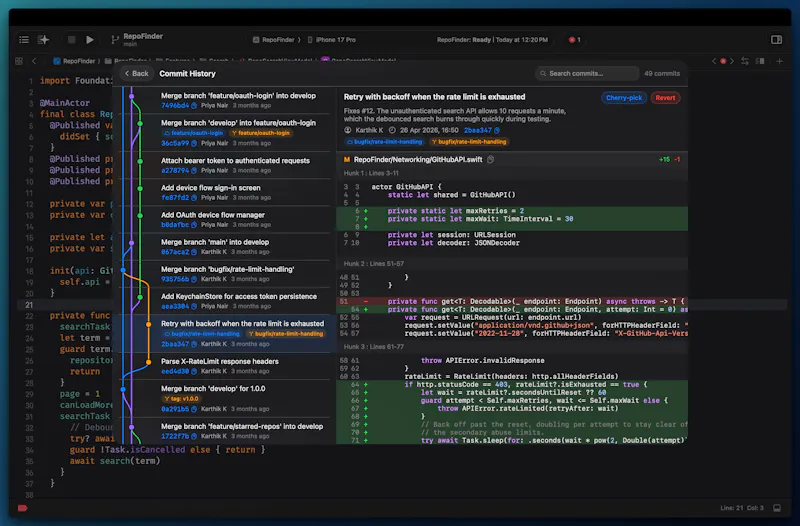Toggle the inspector panel icon at top right

click(776, 40)
